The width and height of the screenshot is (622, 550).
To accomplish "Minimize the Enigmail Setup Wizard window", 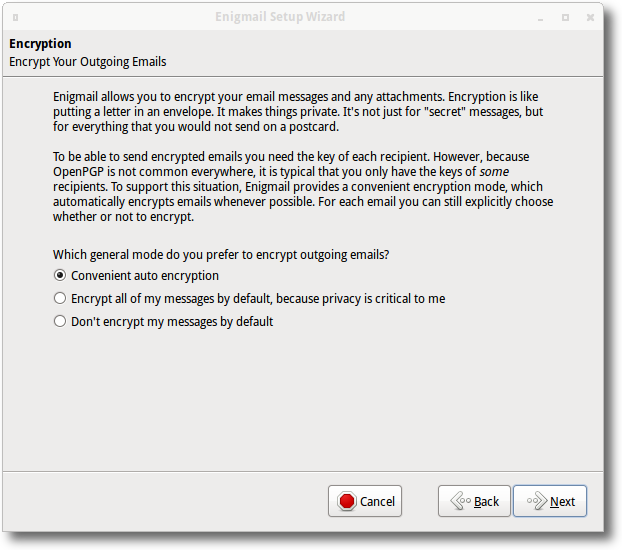I will point(540,18).
